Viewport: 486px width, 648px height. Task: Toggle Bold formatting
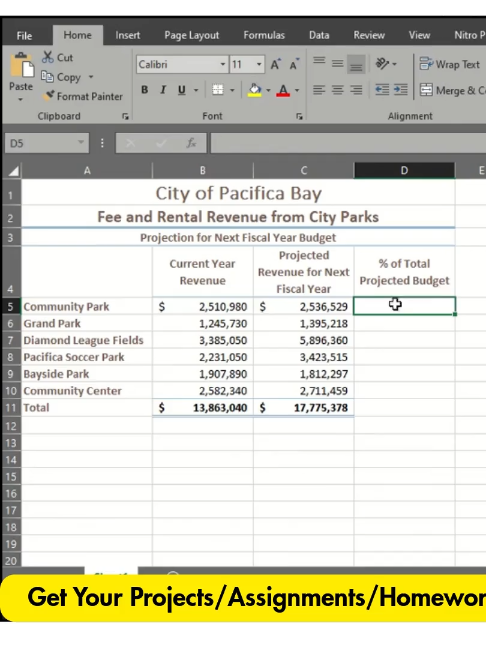[x=145, y=90]
